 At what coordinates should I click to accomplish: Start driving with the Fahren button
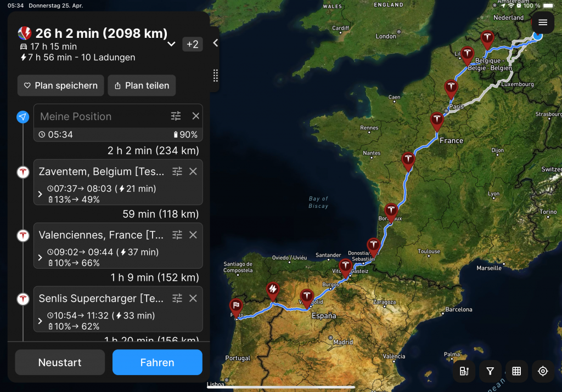click(158, 362)
